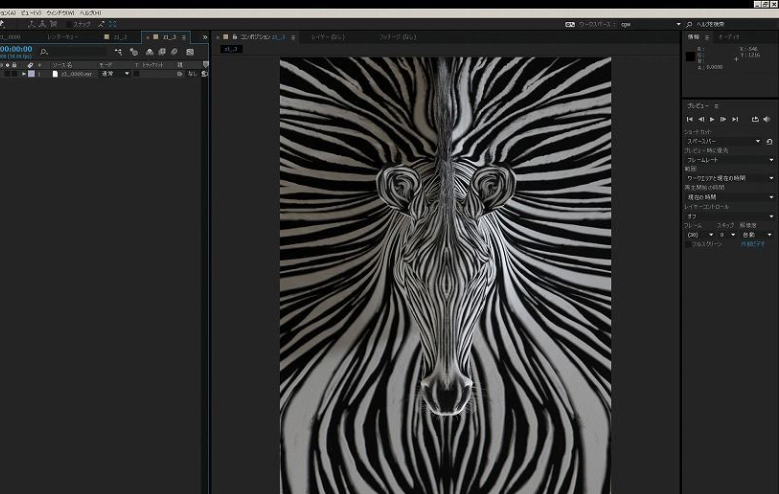Click the トラックマット column header
779x494 pixels.
153,65
